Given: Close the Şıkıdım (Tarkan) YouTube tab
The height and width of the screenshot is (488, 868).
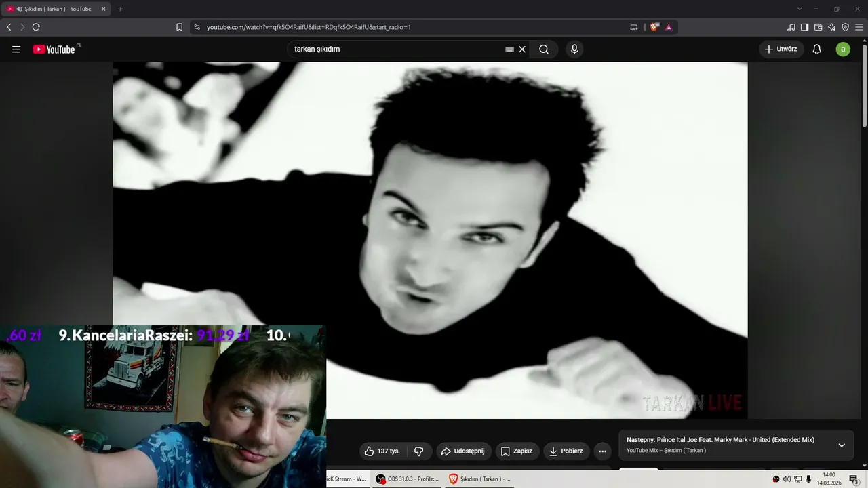Looking at the screenshot, I should click(x=103, y=9).
